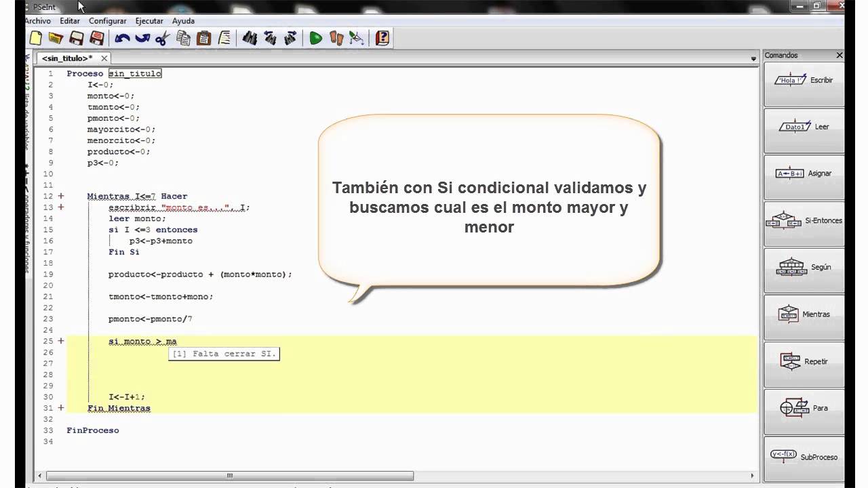The height and width of the screenshot is (488, 868).
Task: Click error marker on line 13
Action: (60, 207)
